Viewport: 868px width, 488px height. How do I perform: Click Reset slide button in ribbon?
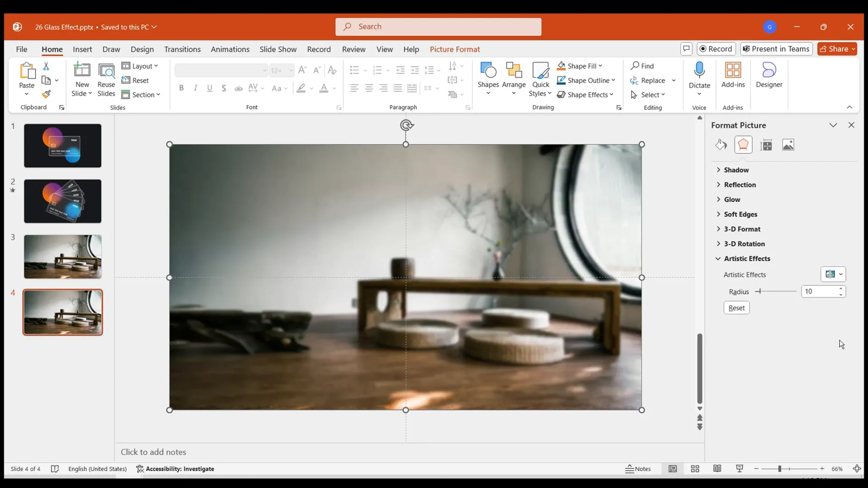(135, 80)
